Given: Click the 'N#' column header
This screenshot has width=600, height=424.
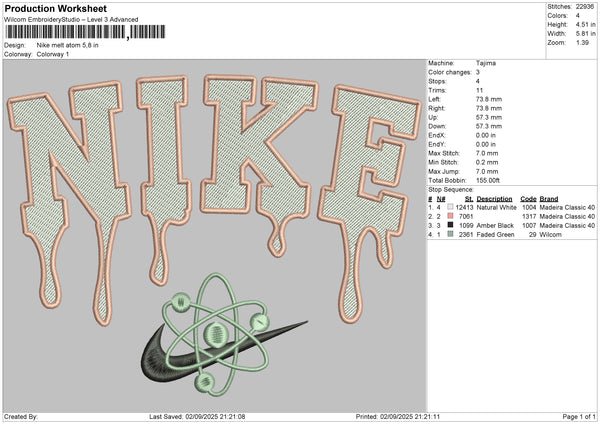Looking at the screenshot, I should coord(441,199).
